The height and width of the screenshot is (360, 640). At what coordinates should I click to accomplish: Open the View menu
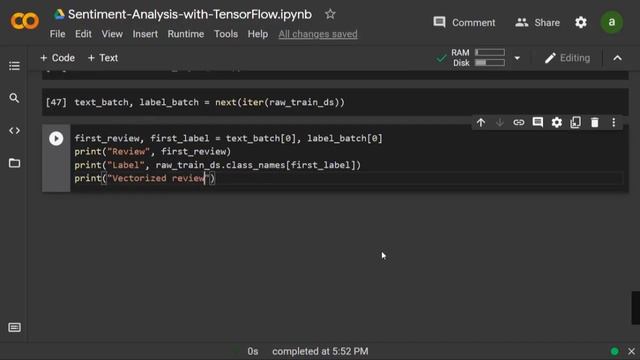[112, 34]
